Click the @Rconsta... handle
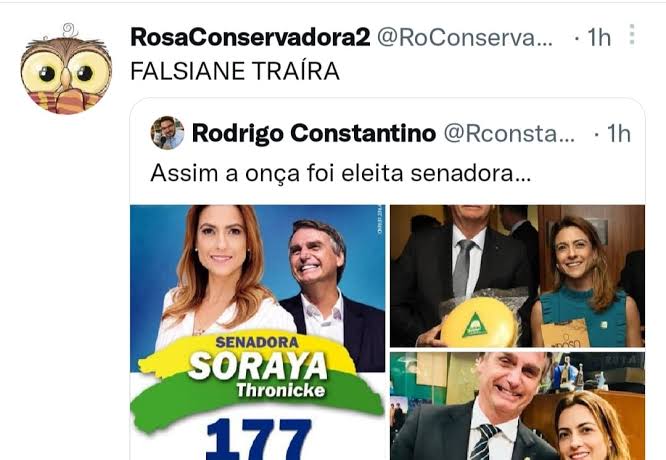Screen dimensions: 666x460 coord(509,134)
